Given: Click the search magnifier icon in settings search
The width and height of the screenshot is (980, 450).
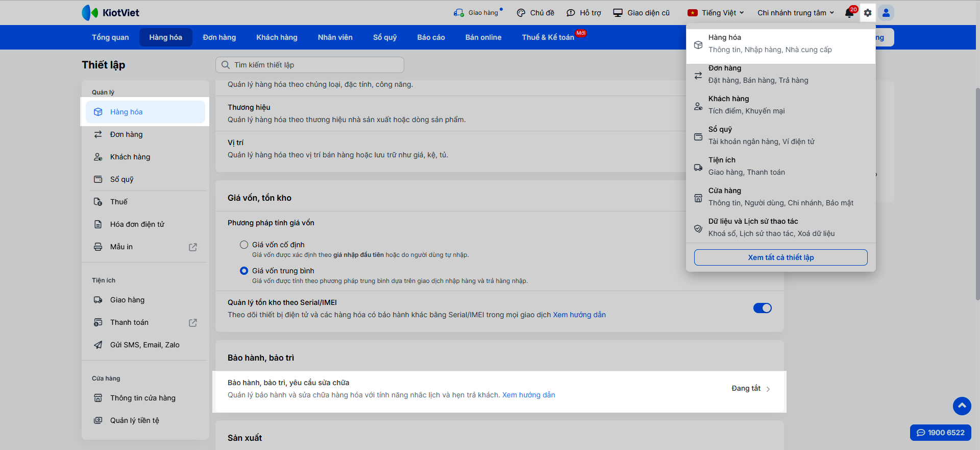Looking at the screenshot, I should click(x=226, y=65).
